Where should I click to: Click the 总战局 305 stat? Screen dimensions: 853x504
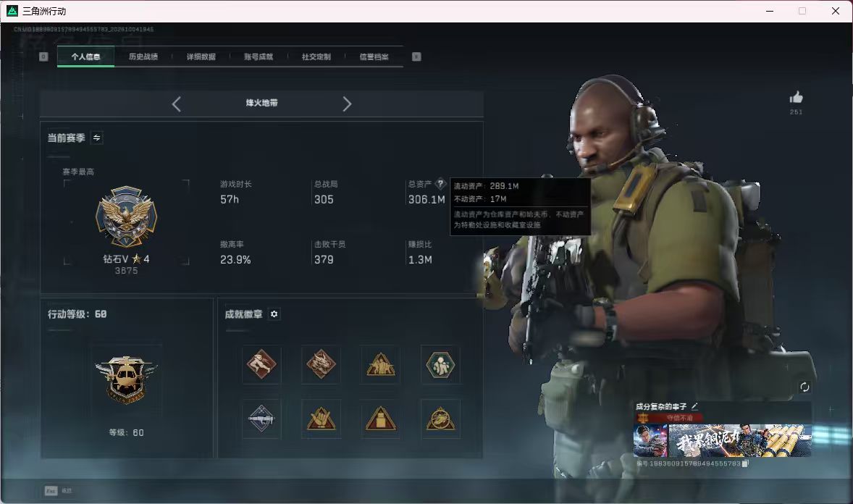[x=326, y=193]
